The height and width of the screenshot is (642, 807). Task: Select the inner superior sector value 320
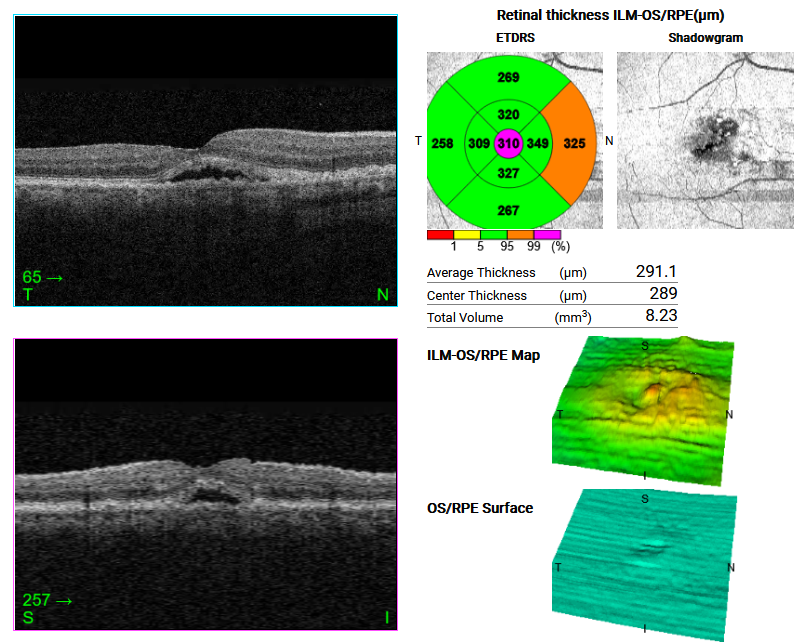click(508, 115)
